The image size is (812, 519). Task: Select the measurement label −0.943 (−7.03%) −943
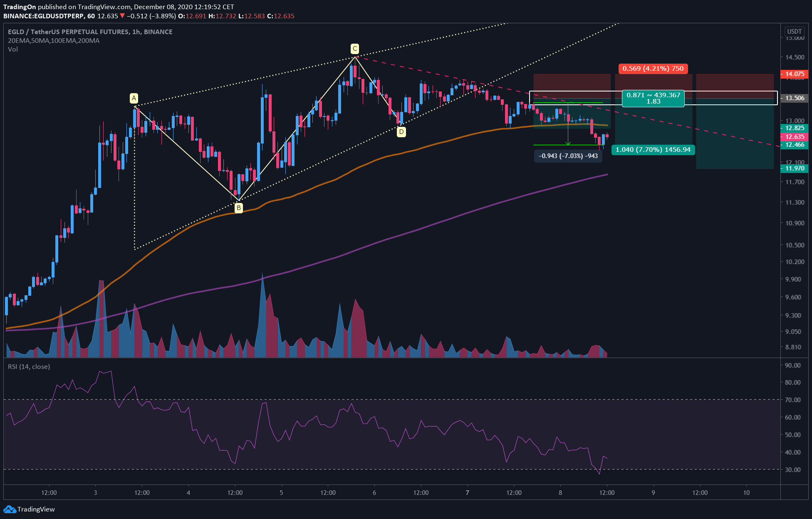tap(568, 156)
